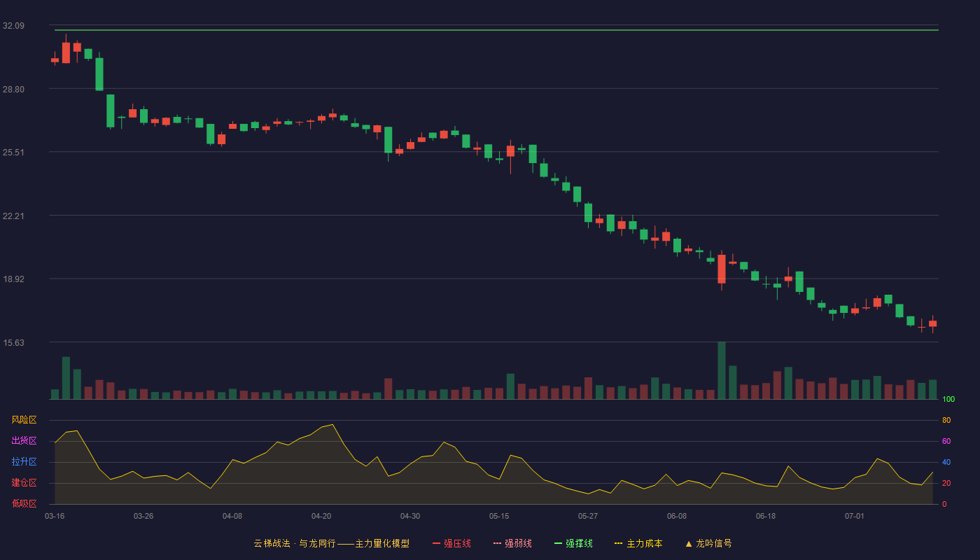Click the 32.09 price axis label
This screenshot has width=980, height=560.
[13, 26]
